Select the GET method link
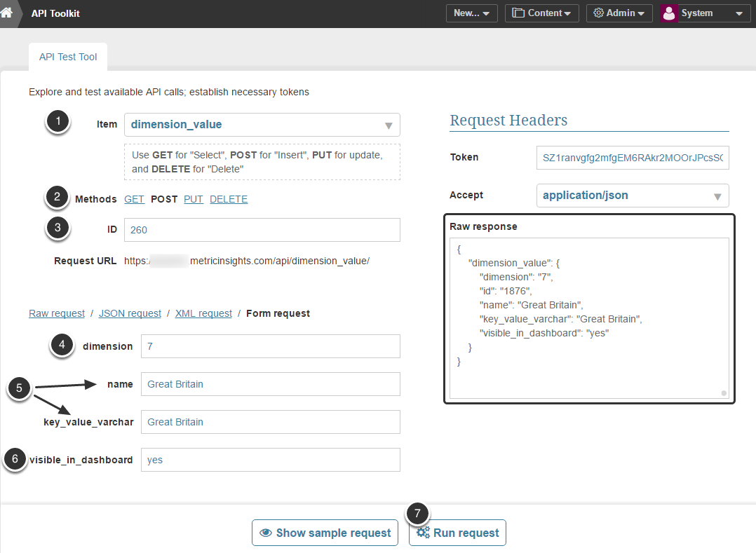The image size is (756, 553). [x=134, y=199]
